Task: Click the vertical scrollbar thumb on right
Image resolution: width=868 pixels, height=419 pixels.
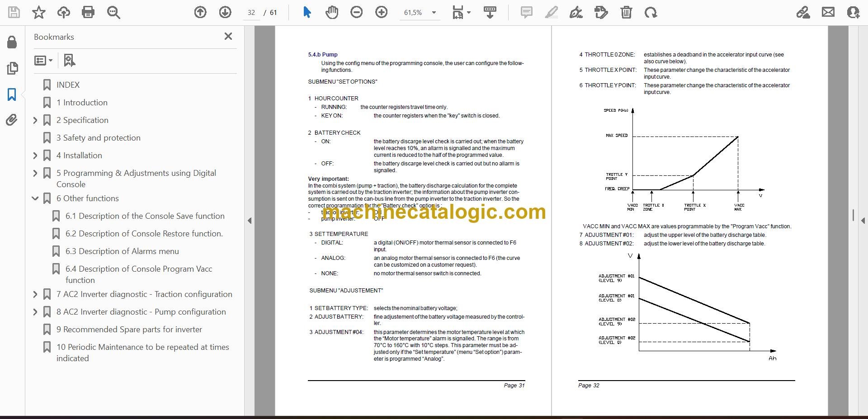Action: [853, 215]
